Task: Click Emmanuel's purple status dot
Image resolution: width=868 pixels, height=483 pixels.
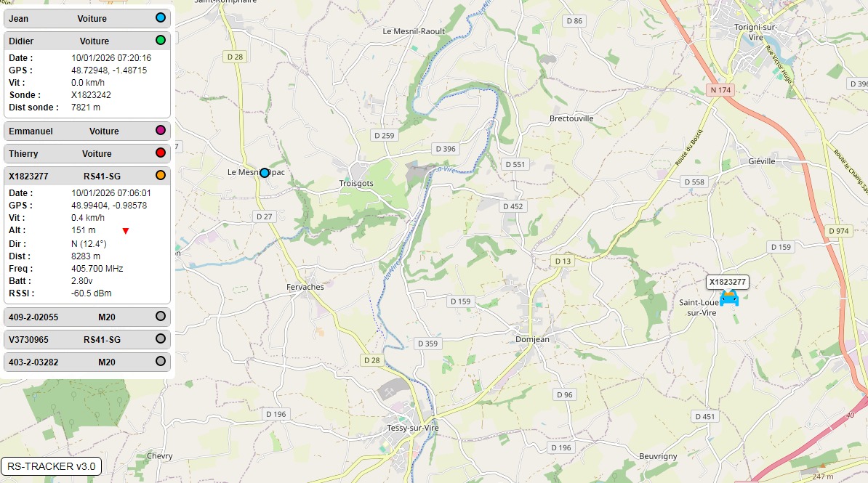Action: 161,131
